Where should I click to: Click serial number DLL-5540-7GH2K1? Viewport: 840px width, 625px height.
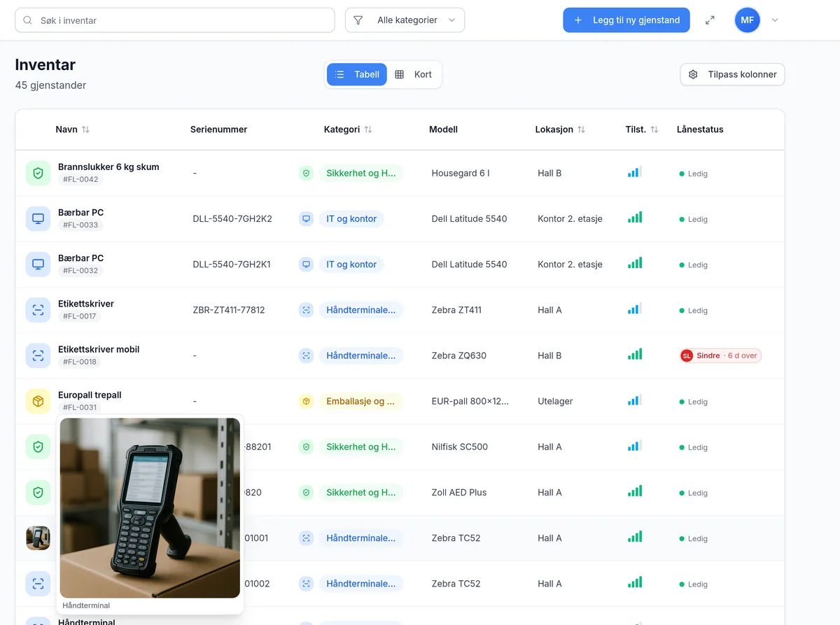click(232, 264)
